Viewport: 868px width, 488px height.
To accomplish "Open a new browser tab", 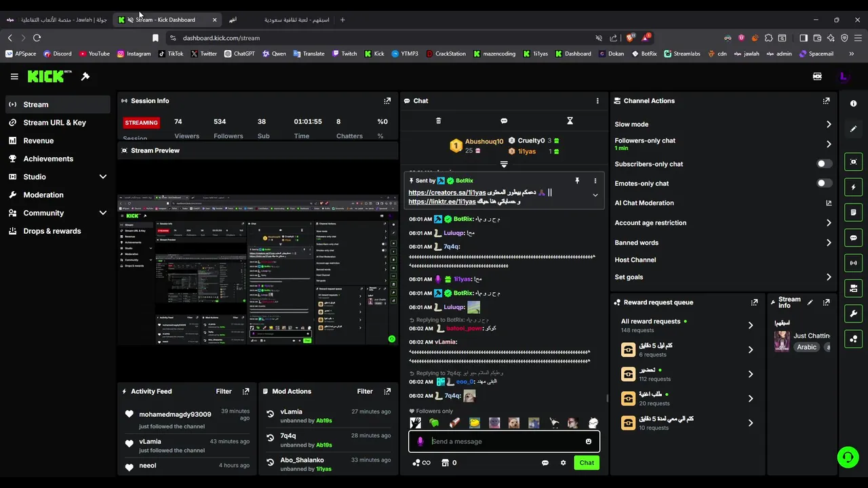I will [342, 20].
